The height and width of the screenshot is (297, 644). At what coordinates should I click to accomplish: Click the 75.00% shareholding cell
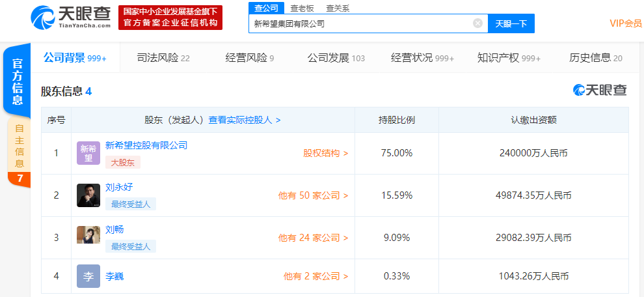(x=397, y=154)
